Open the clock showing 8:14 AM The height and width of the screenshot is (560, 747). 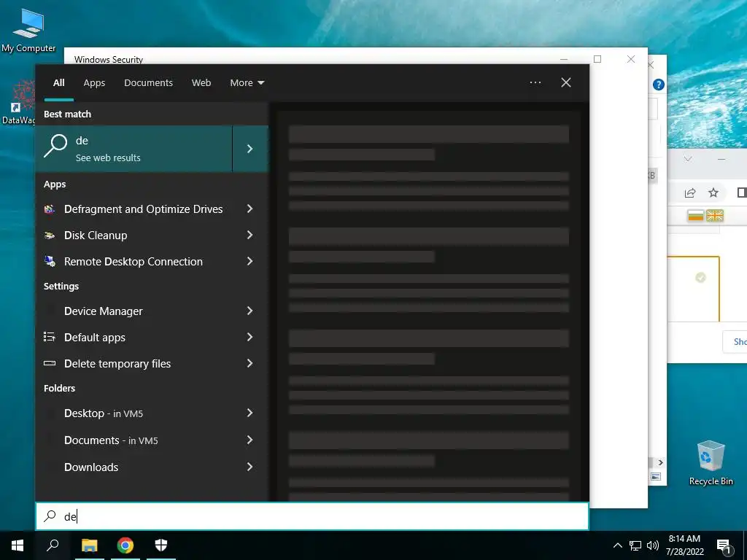(x=684, y=545)
